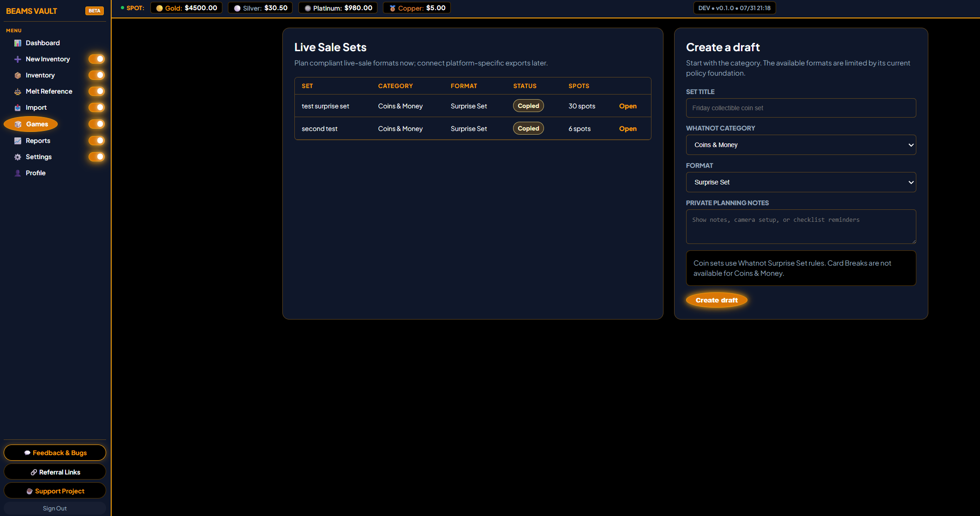Click the 'test surprise set' name cell

[325, 106]
